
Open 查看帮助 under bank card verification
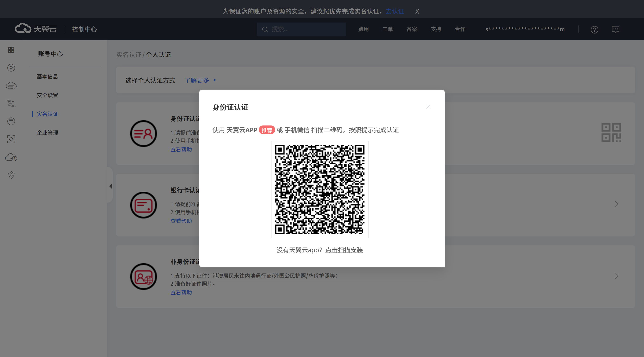(x=181, y=221)
